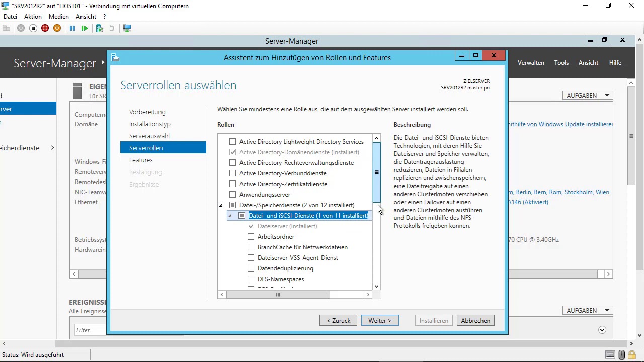Open the Medien menu

[x=59, y=17]
